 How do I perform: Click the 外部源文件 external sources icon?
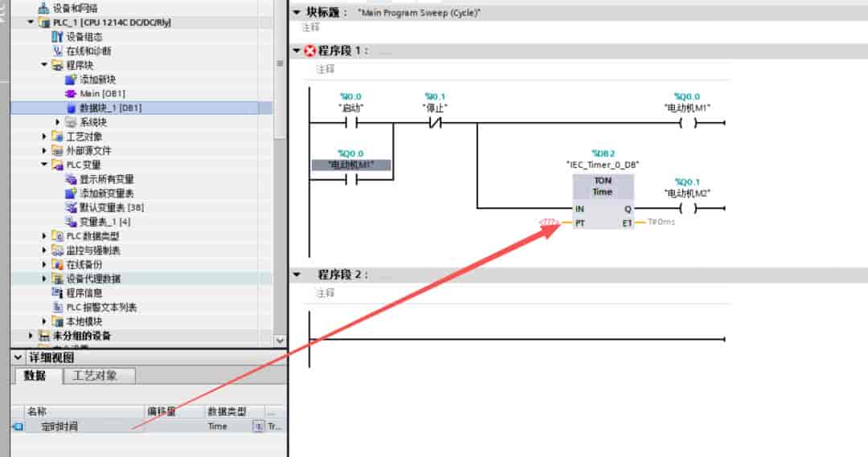coord(57,150)
